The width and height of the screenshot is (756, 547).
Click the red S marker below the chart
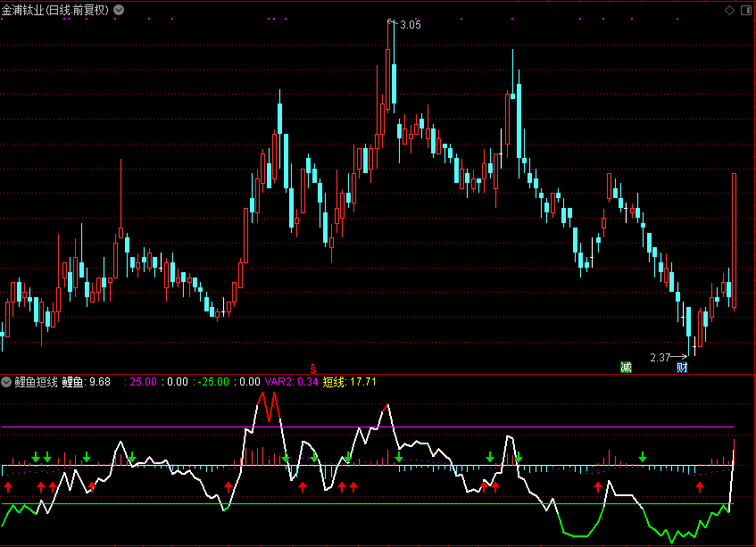point(313,369)
